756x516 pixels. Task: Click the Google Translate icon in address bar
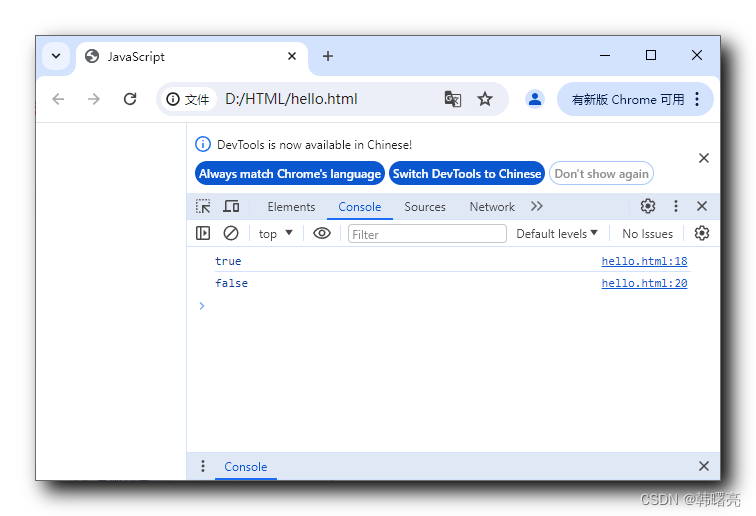[x=452, y=99]
